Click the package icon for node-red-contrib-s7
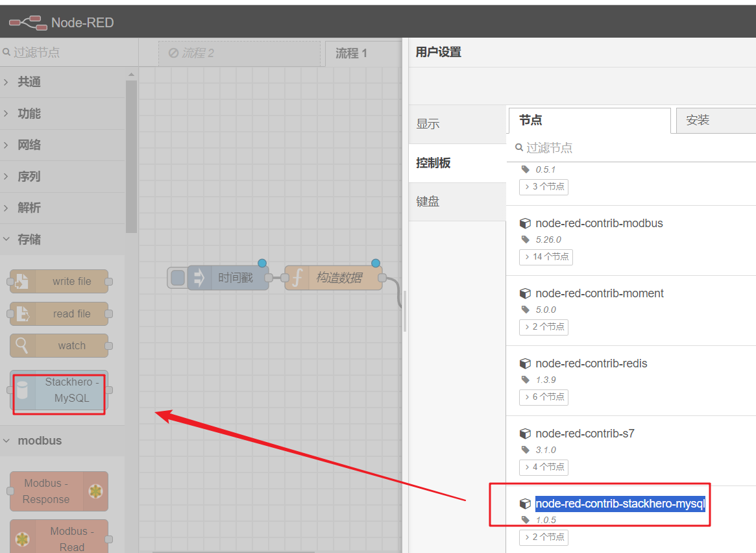The height and width of the screenshot is (553, 756). [x=525, y=434]
